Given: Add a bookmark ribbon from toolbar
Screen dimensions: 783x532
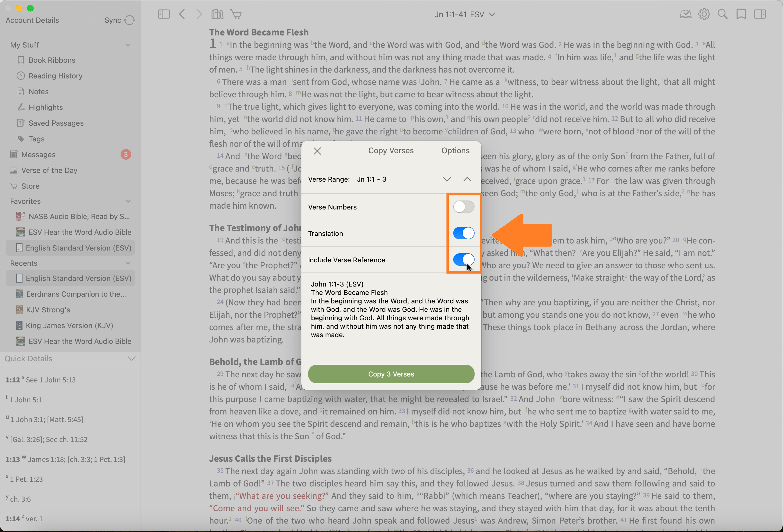Looking at the screenshot, I should 741,14.
